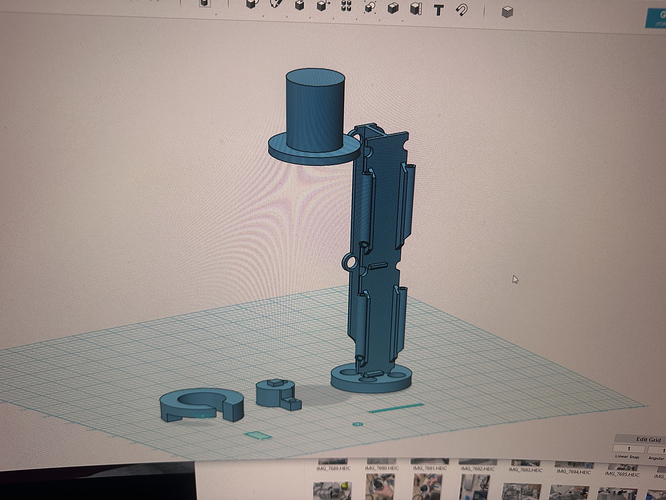666x500 pixels.
Task: Select the C-shaped ring solid
Action: point(201,404)
